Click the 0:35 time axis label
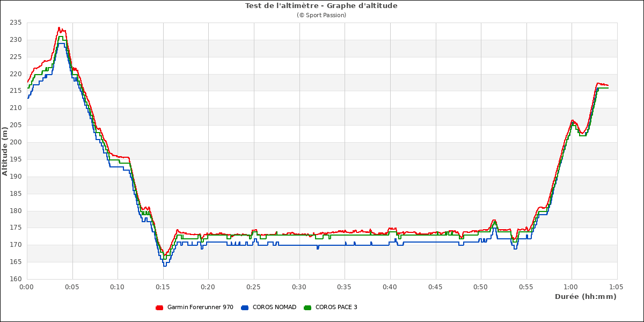 (345, 287)
